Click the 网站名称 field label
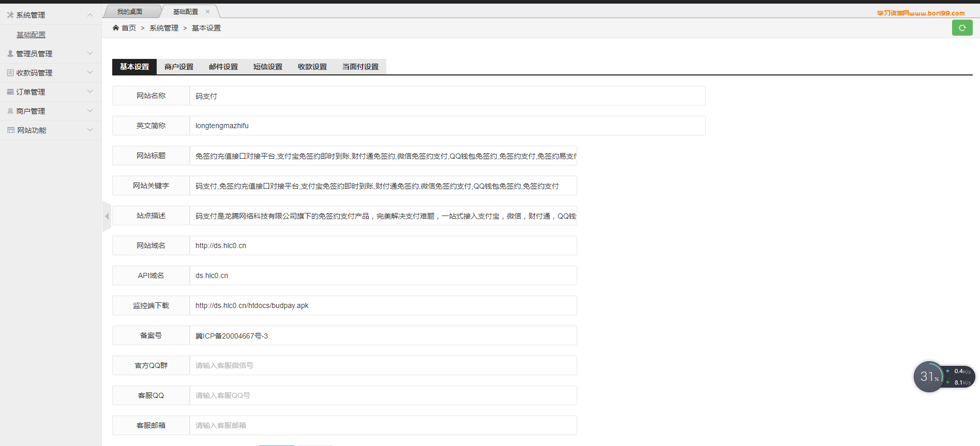The height and width of the screenshot is (446, 980). point(151,96)
